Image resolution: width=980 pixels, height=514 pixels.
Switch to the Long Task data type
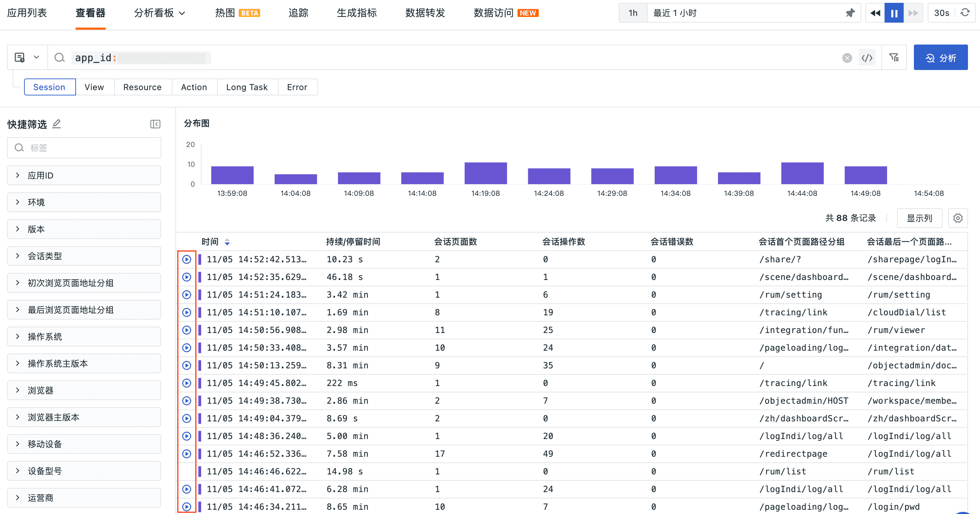click(x=247, y=87)
